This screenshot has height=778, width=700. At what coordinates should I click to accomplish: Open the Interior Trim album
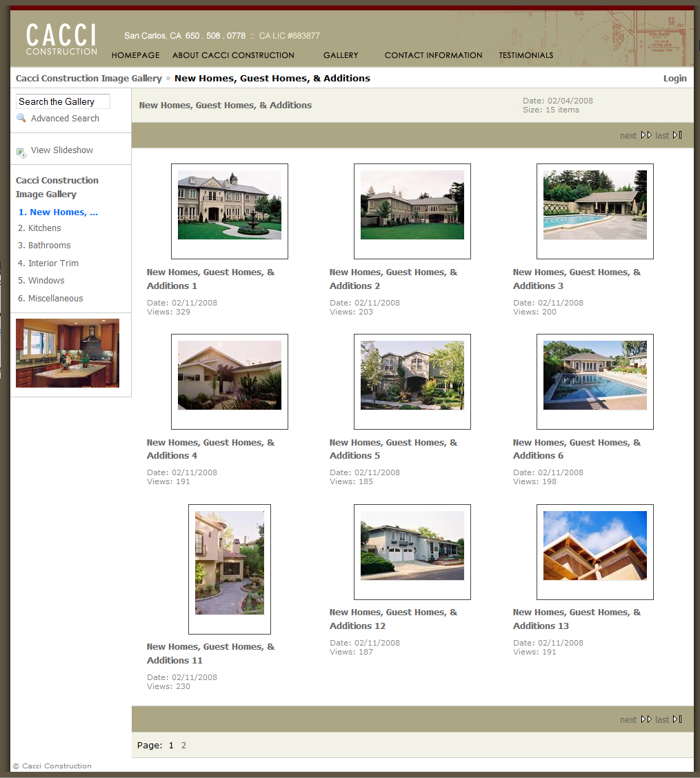click(53, 263)
